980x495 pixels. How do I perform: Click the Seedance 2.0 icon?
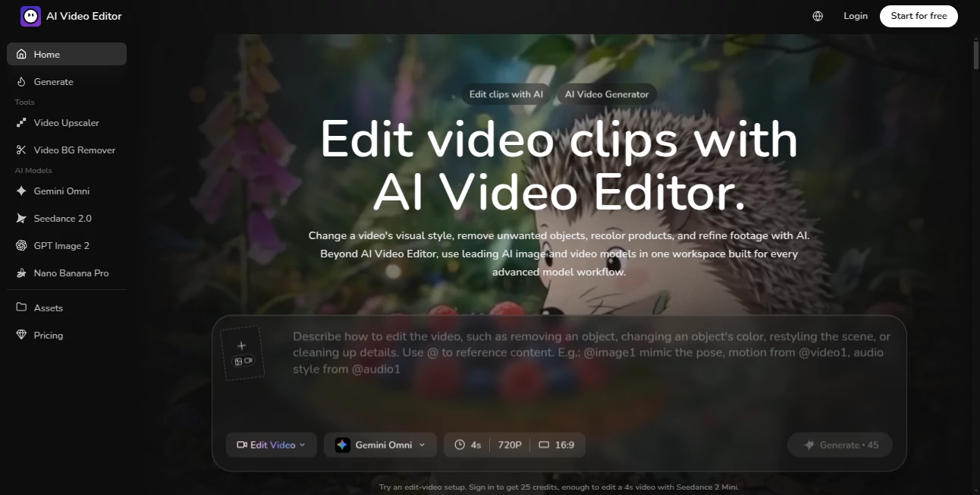pyautogui.click(x=21, y=219)
